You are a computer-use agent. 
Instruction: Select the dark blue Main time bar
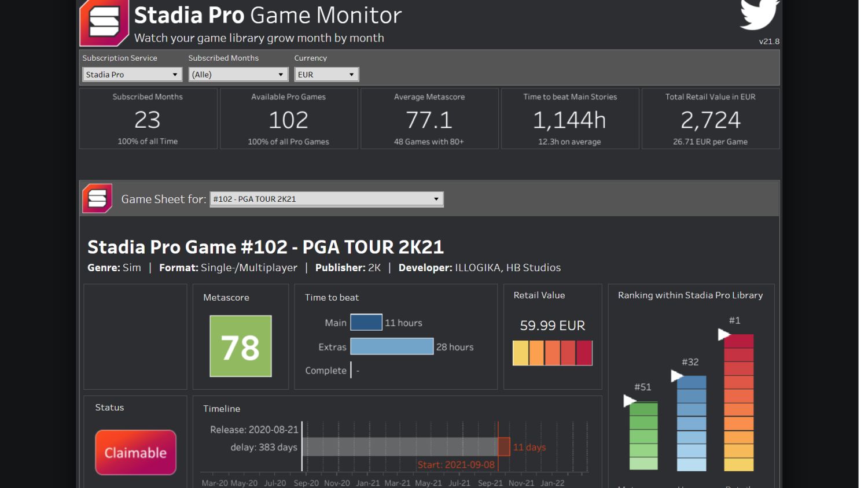click(x=366, y=322)
